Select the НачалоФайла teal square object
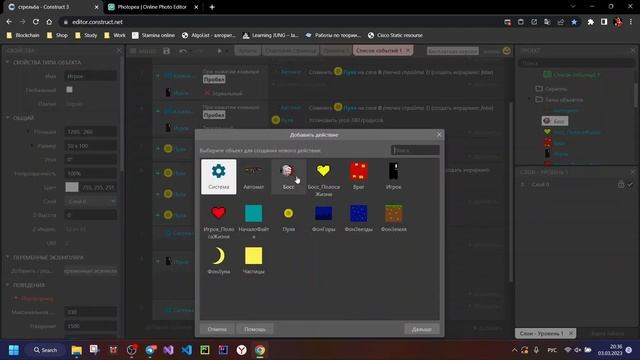The image size is (640, 360). tap(253, 222)
